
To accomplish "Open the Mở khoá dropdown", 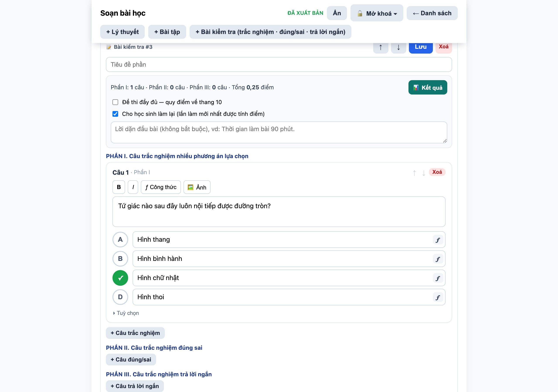I will pos(377,13).
